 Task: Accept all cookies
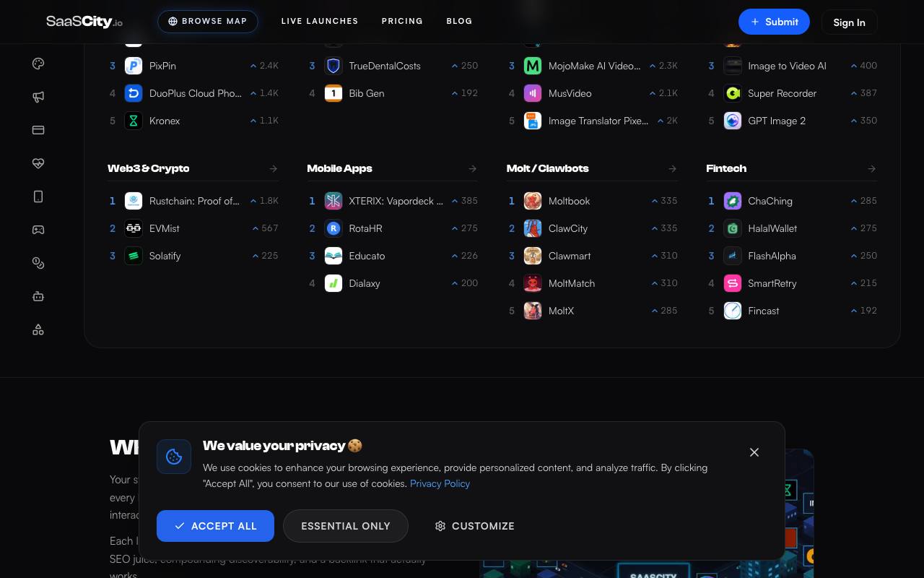pos(215,526)
